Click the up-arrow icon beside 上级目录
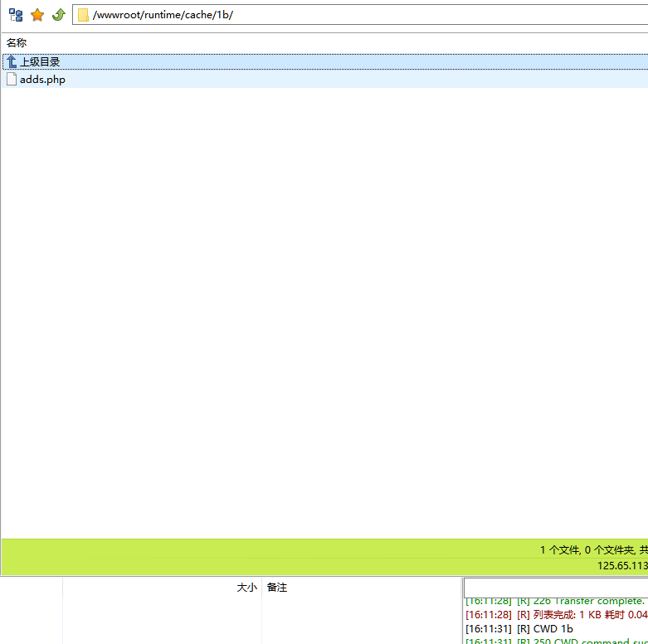The height and width of the screenshot is (644, 648). pyautogui.click(x=12, y=61)
